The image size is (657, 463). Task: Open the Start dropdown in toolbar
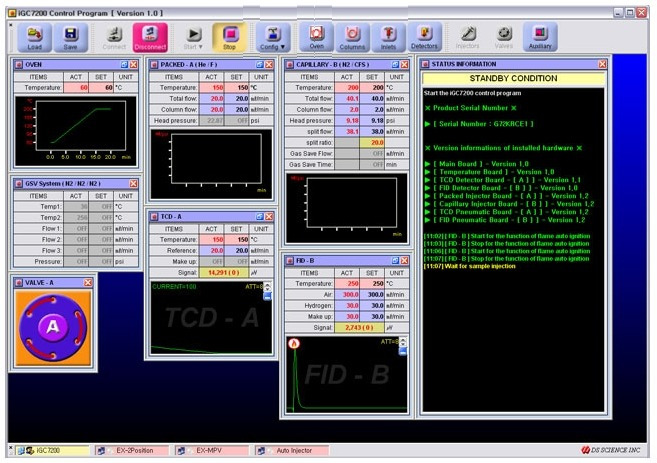point(194,37)
